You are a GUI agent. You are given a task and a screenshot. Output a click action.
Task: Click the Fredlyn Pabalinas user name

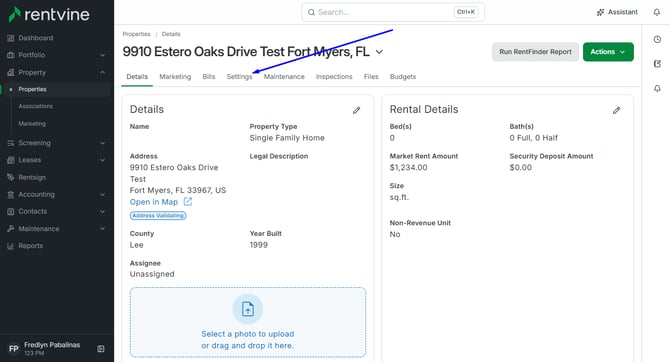coord(52,345)
